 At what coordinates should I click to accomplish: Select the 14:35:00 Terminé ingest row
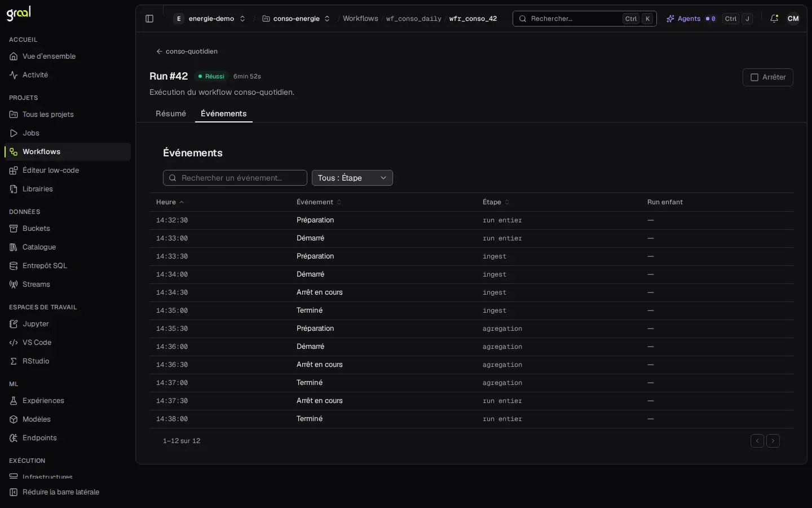[x=471, y=310]
